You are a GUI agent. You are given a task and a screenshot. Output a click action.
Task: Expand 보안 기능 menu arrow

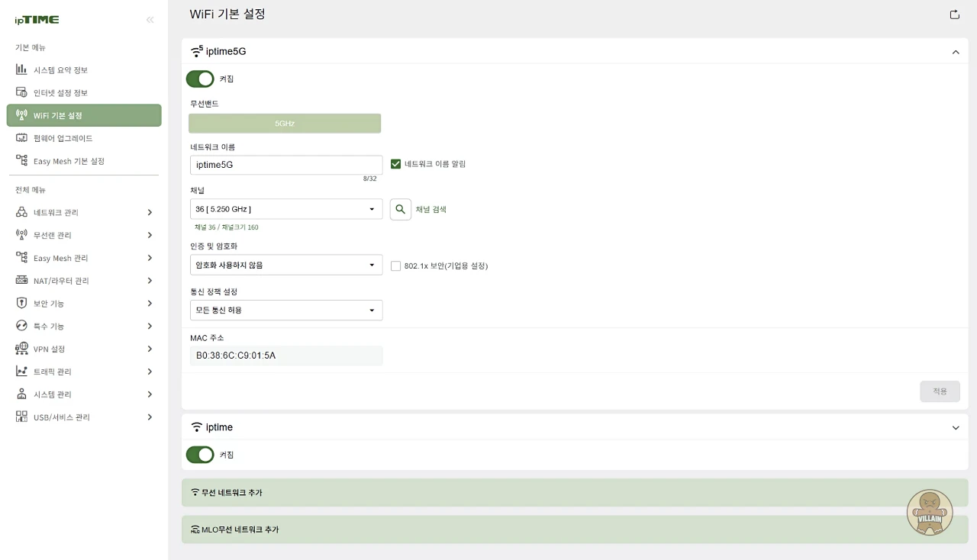point(150,303)
